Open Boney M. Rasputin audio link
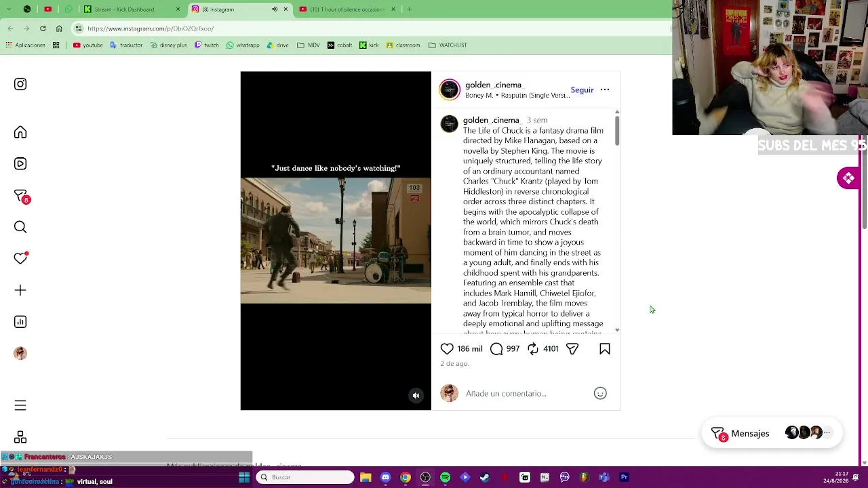Image resolution: width=868 pixels, height=488 pixels. [x=517, y=96]
